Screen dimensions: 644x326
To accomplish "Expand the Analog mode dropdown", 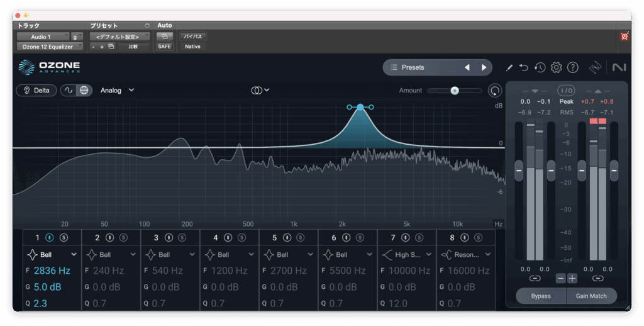I will (117, 90).
